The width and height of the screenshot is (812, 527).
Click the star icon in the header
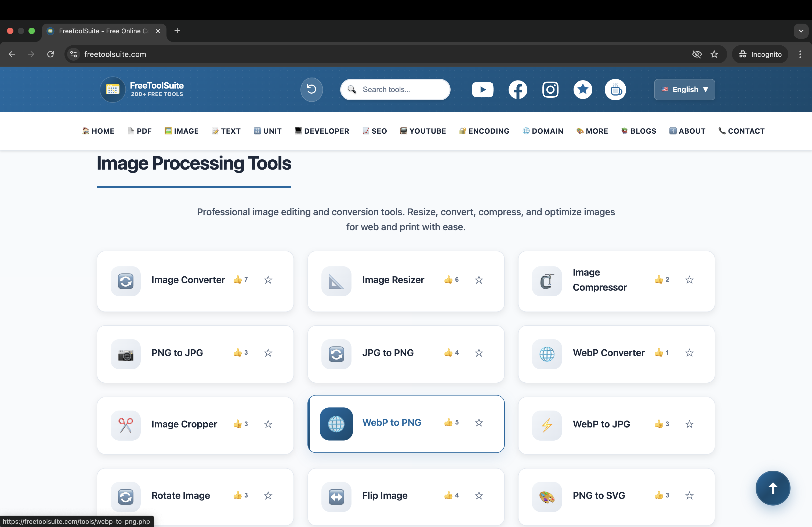click(x=583, y=89)
